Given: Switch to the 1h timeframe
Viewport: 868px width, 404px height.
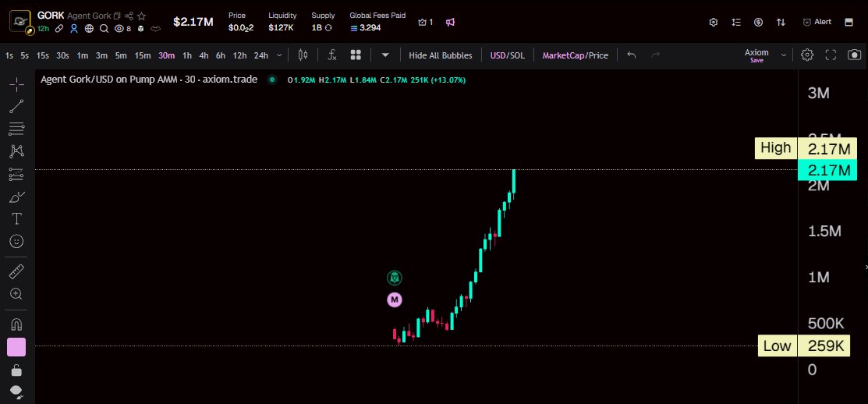Looking at the screenshot, I should click(187, 55).
